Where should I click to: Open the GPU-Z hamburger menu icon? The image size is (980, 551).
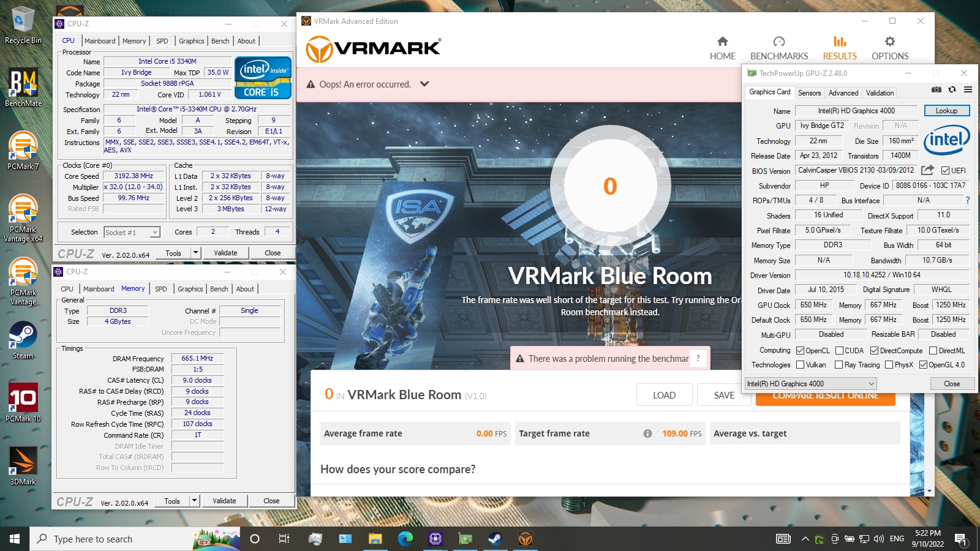tap(968, 89)
